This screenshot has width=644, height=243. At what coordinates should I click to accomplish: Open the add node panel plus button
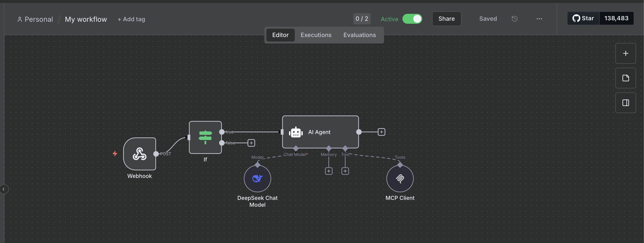[x=625, y=53]
